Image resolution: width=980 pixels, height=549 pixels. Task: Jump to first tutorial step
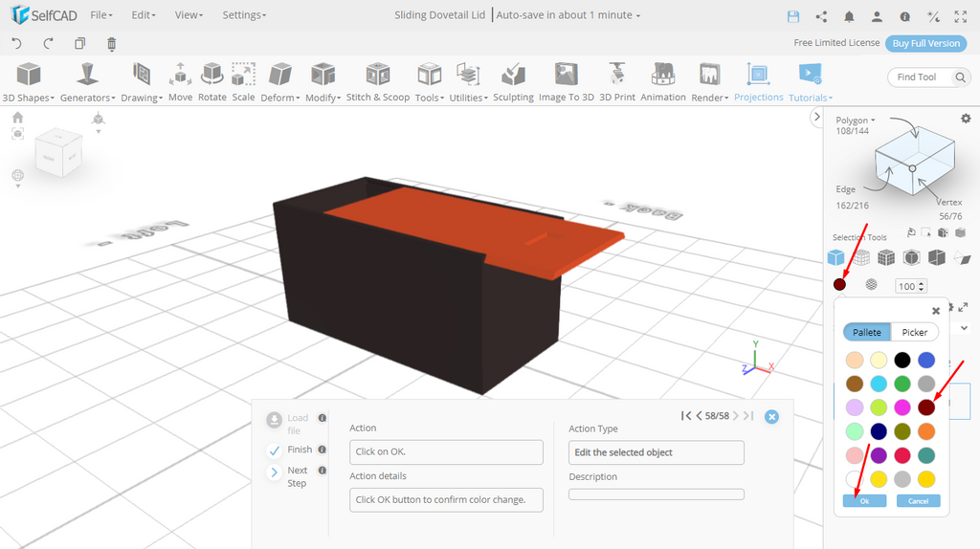tap(685, 416)
